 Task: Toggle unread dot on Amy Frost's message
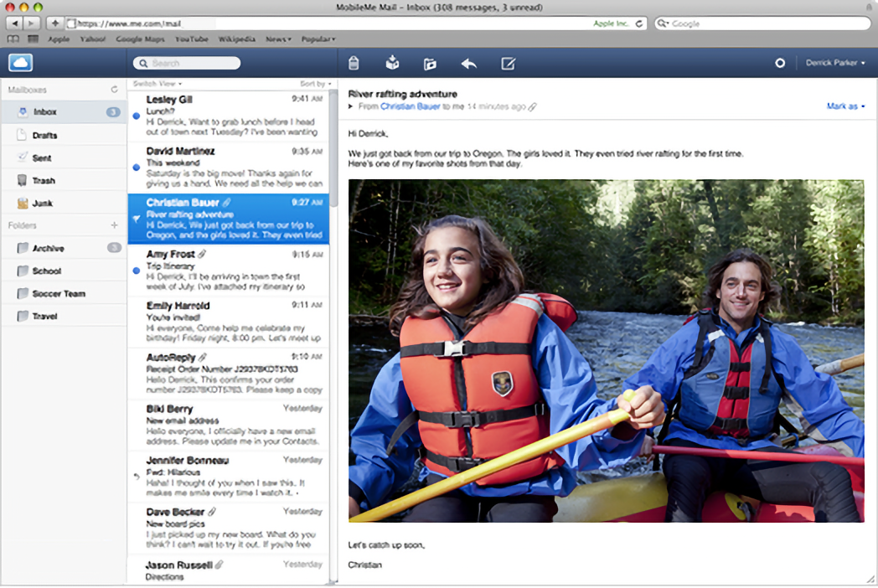point(136,271)
